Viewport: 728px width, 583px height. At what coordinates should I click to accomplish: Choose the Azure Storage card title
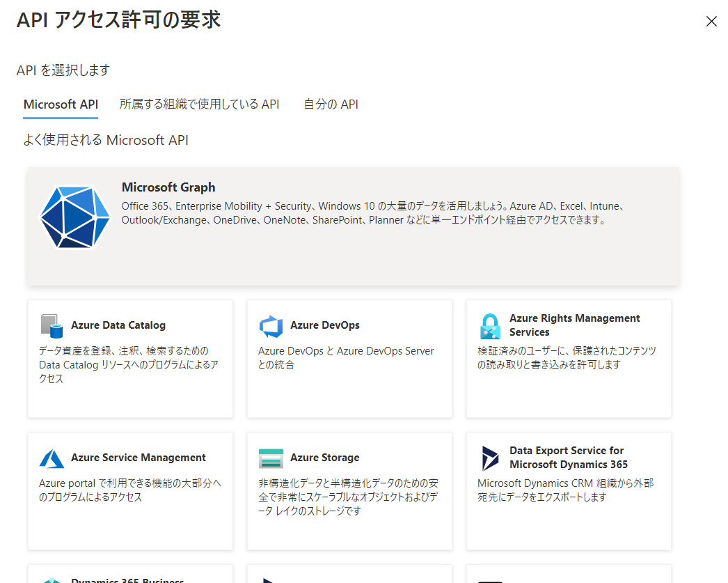(x=325, y=458)
